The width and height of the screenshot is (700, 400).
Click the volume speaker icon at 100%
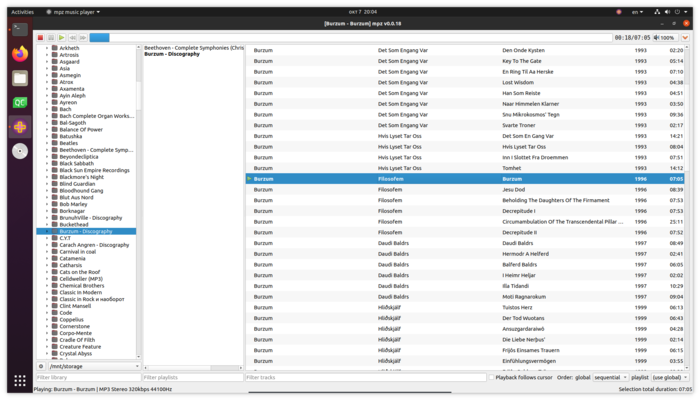click(x=654, y=37)
